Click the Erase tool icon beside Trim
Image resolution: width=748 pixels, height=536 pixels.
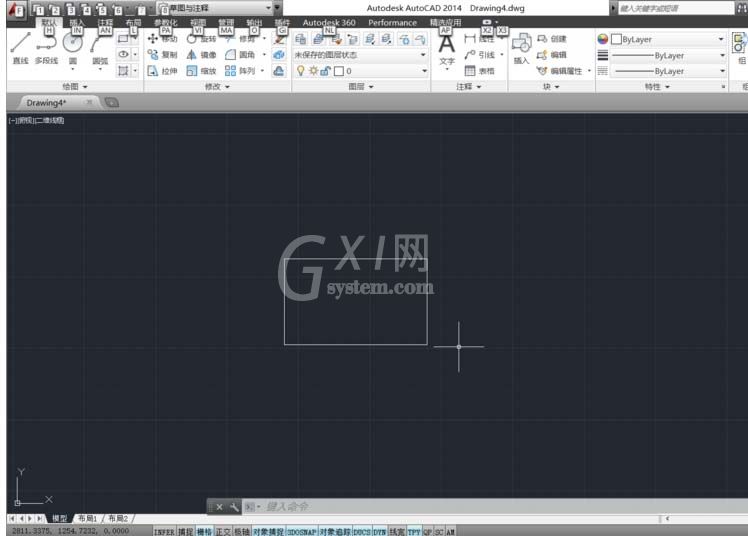tap(279, 39)
